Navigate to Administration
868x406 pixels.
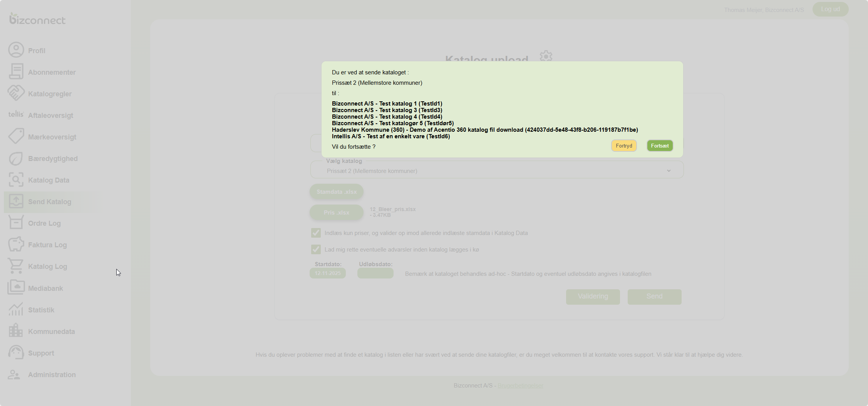(52, 374)
